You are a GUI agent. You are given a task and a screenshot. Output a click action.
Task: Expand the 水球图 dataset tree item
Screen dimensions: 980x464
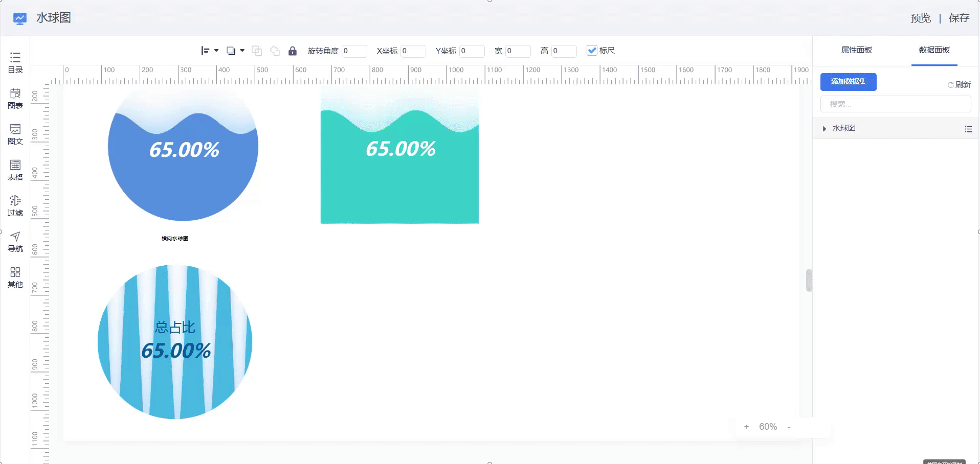tap(825, 129)
